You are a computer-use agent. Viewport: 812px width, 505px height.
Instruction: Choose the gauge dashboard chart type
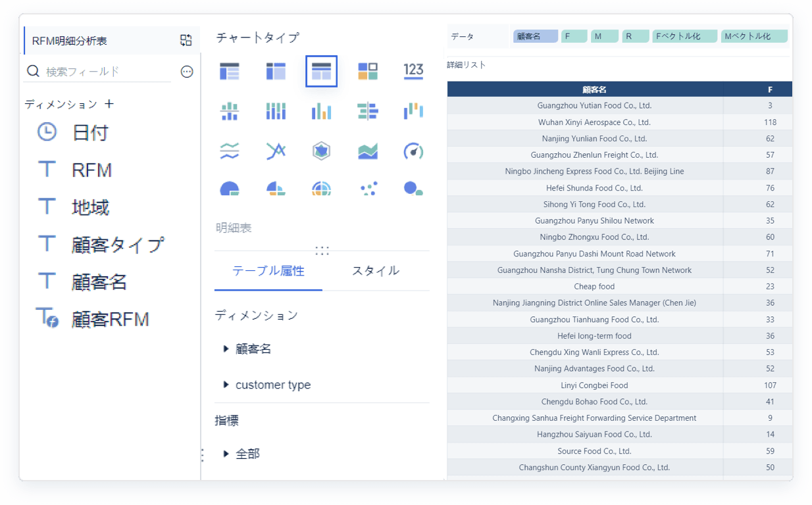[413, 151]
